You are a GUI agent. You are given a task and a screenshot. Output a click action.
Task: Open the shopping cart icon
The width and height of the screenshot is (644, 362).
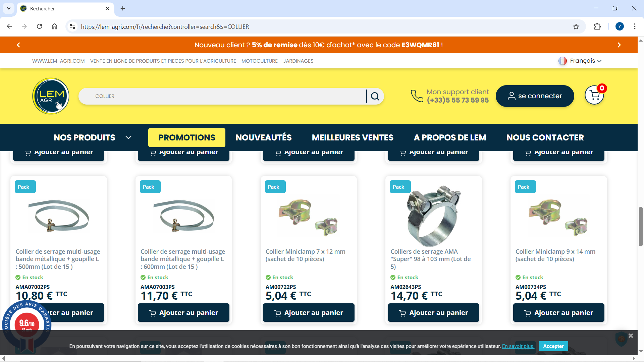point(594,95)
